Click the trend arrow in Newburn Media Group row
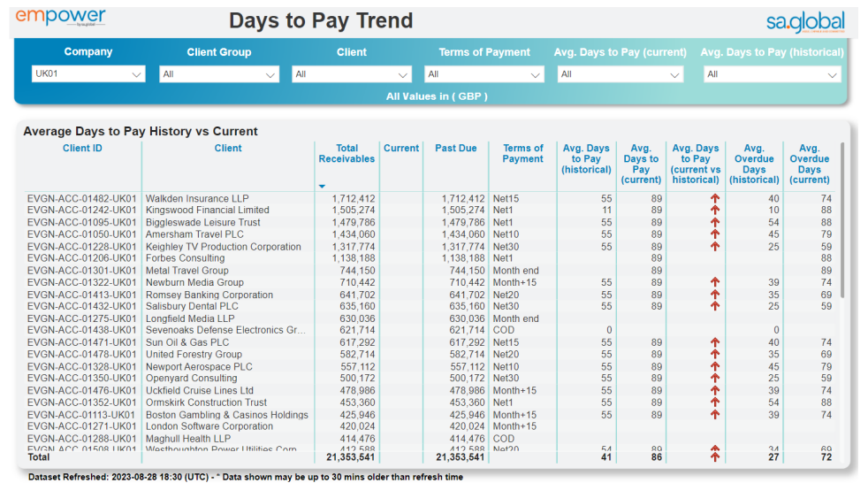The width and height of the screenshot is (868, 483). tap(715, 282)
